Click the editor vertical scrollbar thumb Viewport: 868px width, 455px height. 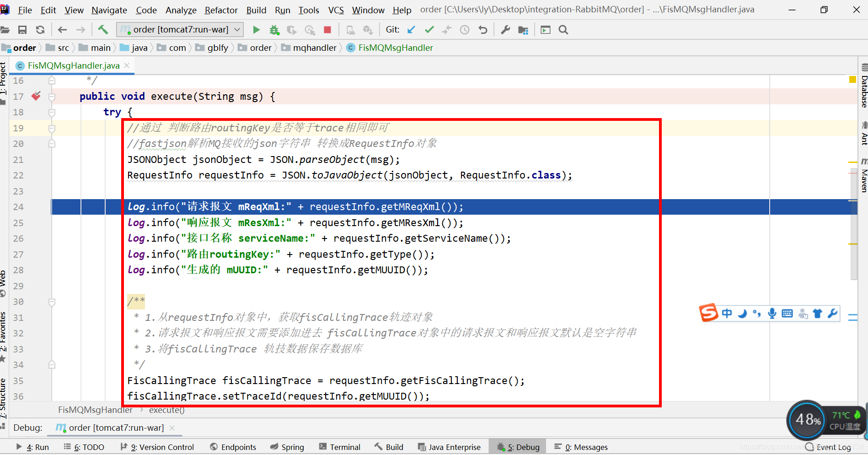853,223
